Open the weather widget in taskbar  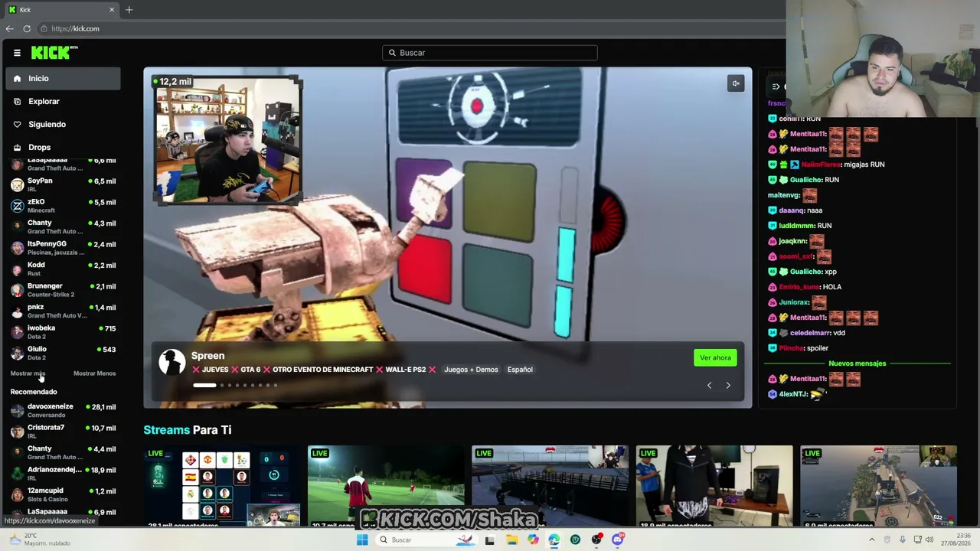click(38, 540)
